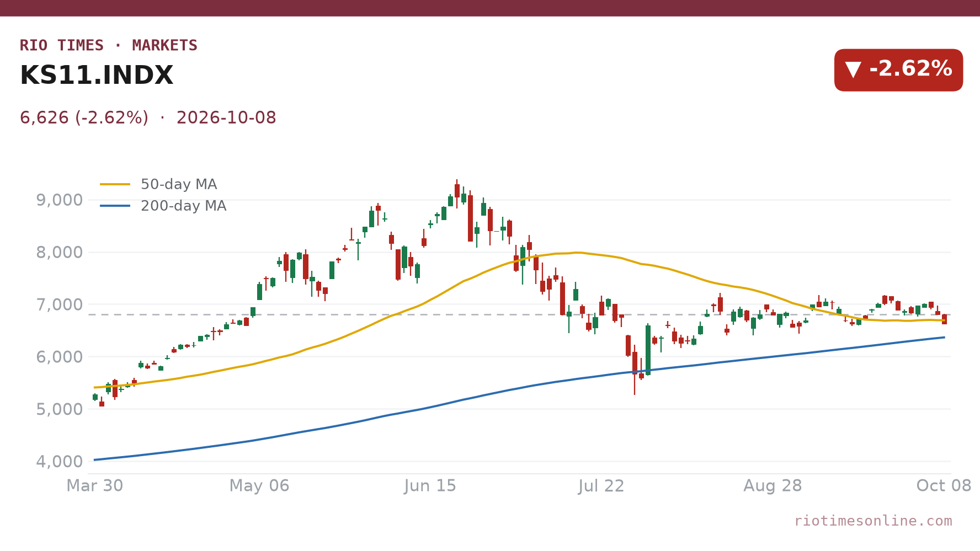Image resolution: width=980 pixels, height=551 pixels.
Task: Click the May 06 date label
Action: click(x=259, y=486)
